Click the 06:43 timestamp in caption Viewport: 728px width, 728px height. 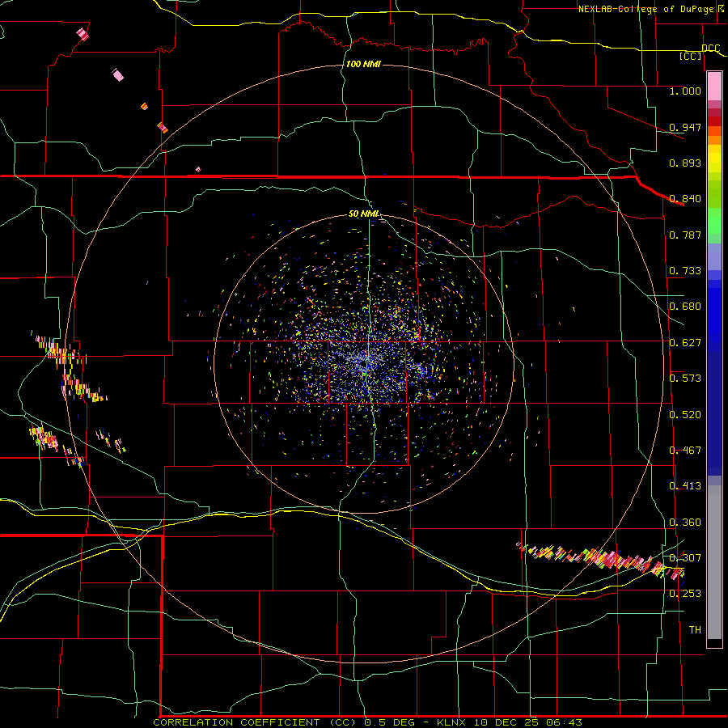pyautogui.click(x=563, y=722)
